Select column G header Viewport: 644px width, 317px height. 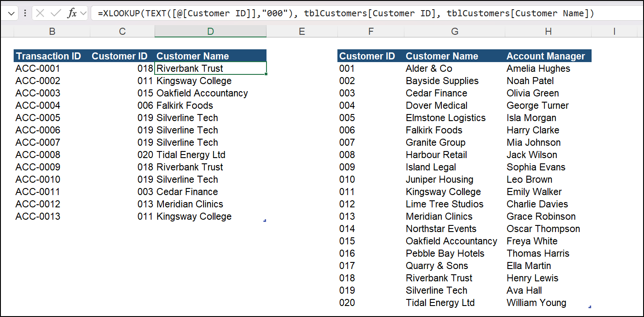click(455, 31)
